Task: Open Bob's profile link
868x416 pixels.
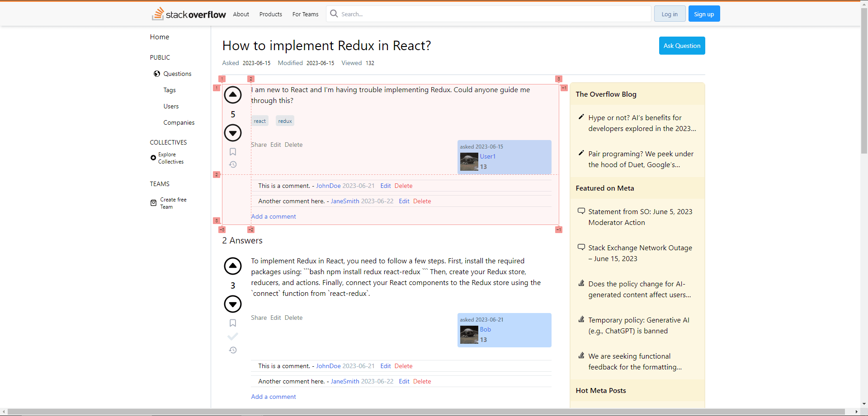Action: coord(485,329)
